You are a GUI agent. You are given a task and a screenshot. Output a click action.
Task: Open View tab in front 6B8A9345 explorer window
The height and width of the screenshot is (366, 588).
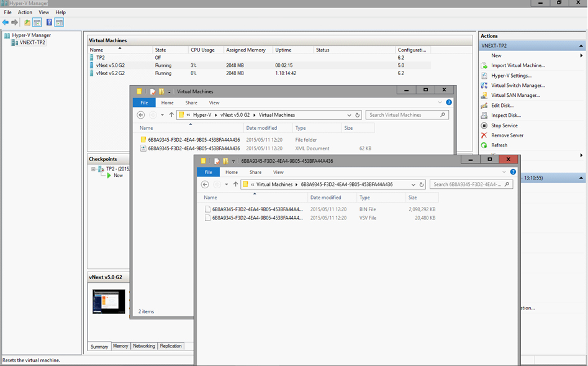[x=278, y=172]
